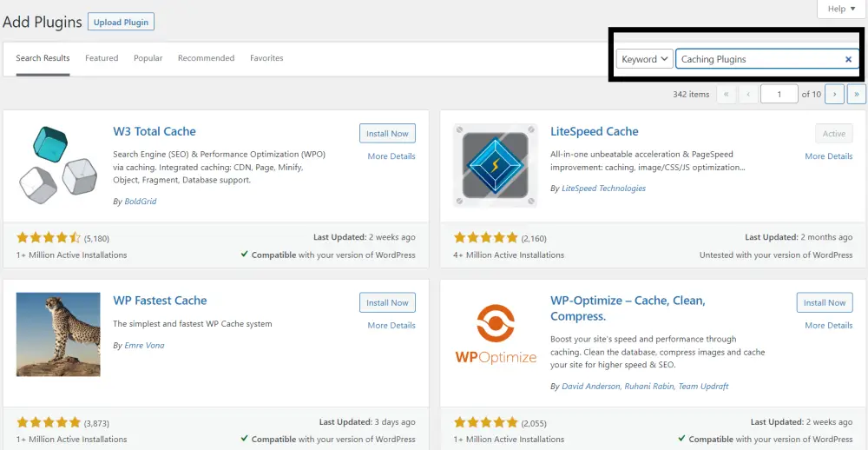868x450 pixels.
Task: Open the WP Fastest Cache cheetah image
Action: coord(58,334)
